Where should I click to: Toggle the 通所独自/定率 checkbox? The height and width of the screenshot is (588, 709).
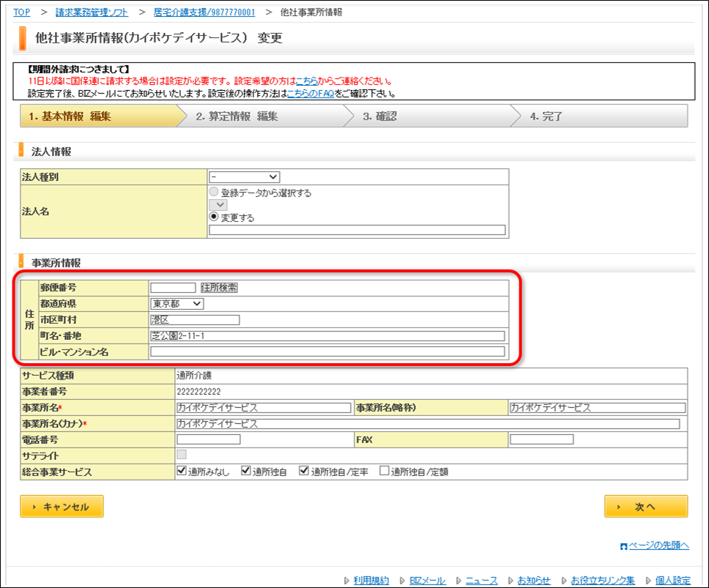pos(304,471)
